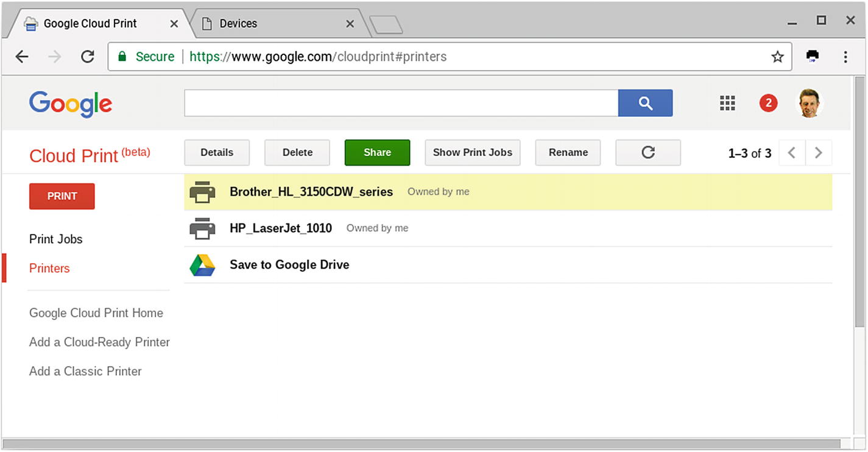
Task: Click the 1–3 of 3 page count
Action: [x=750, y=153]
